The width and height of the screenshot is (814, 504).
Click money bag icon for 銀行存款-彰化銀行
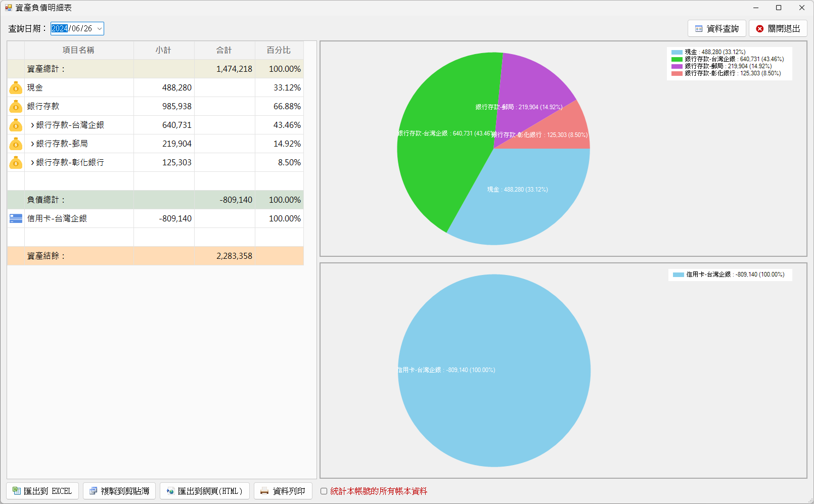(16, 163)
